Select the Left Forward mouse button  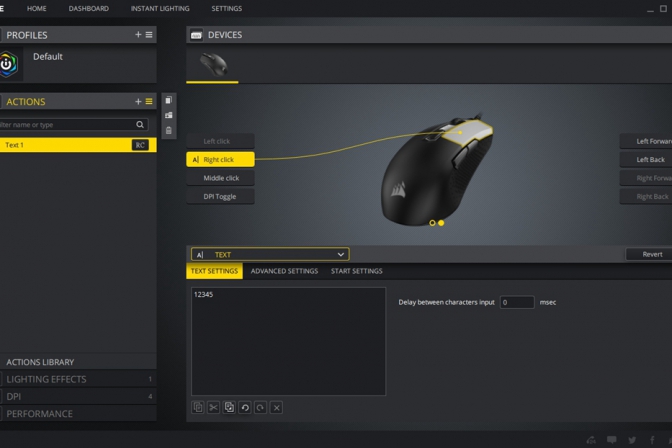coord(646,141)
